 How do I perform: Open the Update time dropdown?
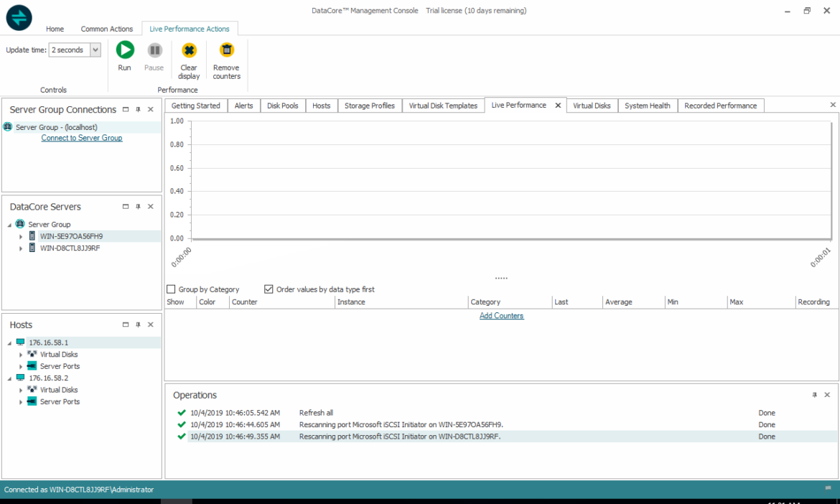95,50
